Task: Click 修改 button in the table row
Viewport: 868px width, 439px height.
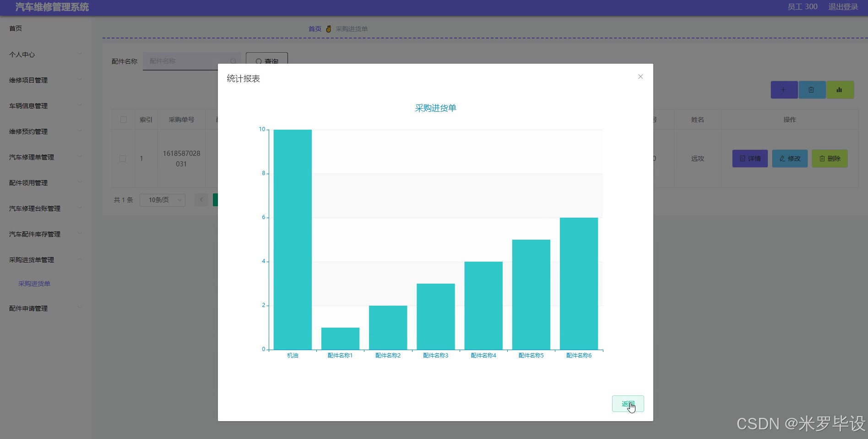Action: point(790,159)
